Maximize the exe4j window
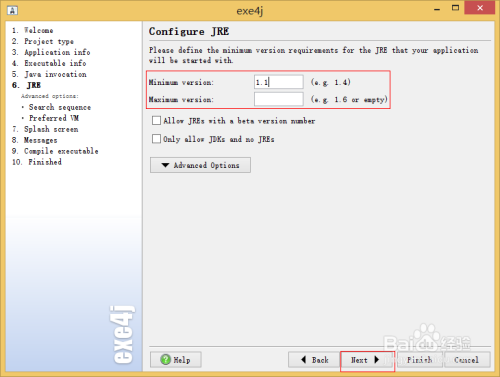Screen dimensions: 500x377 [x=455, y=8]
